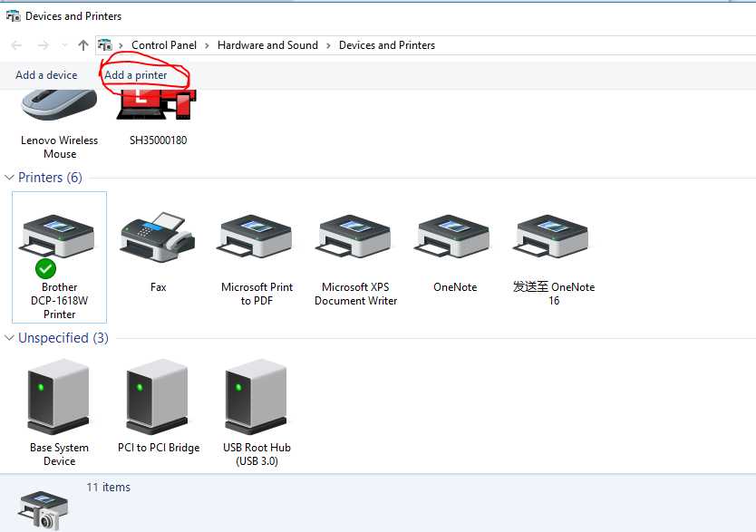Click Add a device command
The width and height of the screenshot is (756, 532).
(46, 75)
